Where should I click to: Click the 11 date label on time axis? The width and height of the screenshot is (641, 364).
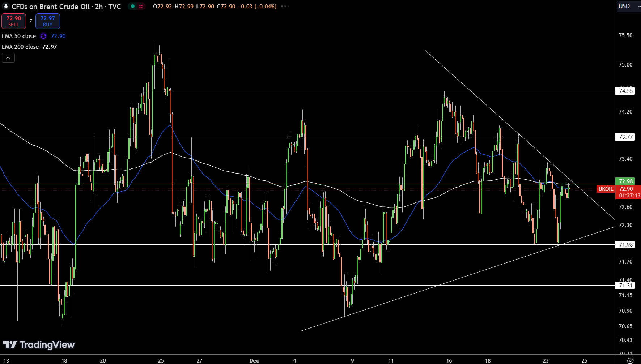coord(391,360)
